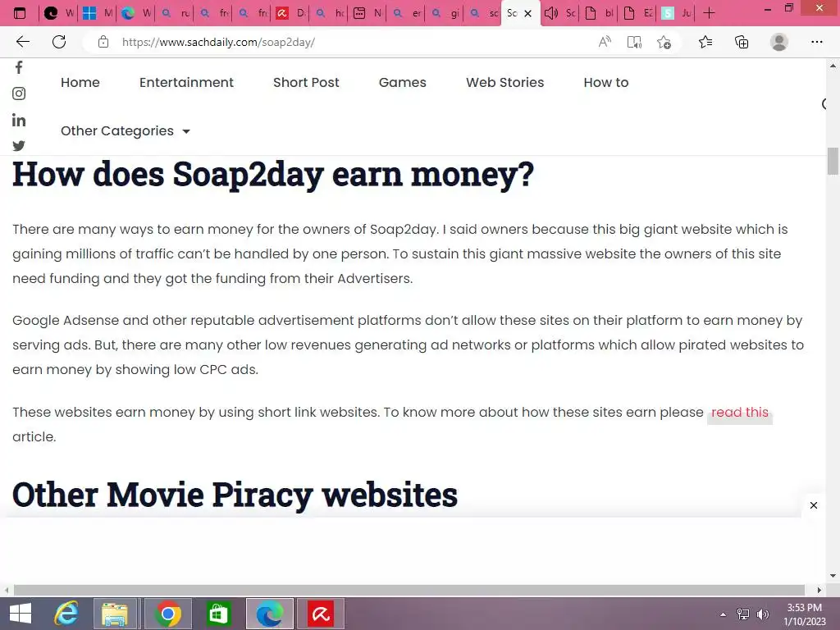This screenshot has width=840, height=630.
Task: Open a new browser tab
Action: (x=709, y=13)
